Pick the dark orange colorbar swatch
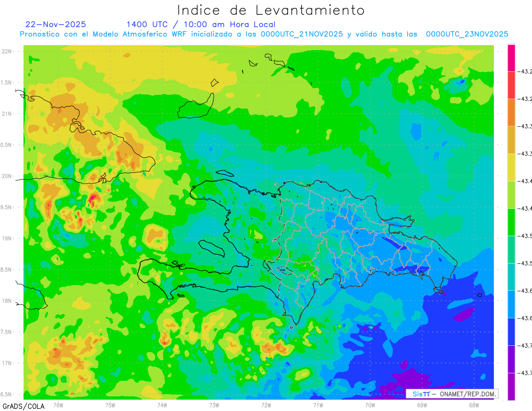The image size is (532, 411). (x=511, y=113)
